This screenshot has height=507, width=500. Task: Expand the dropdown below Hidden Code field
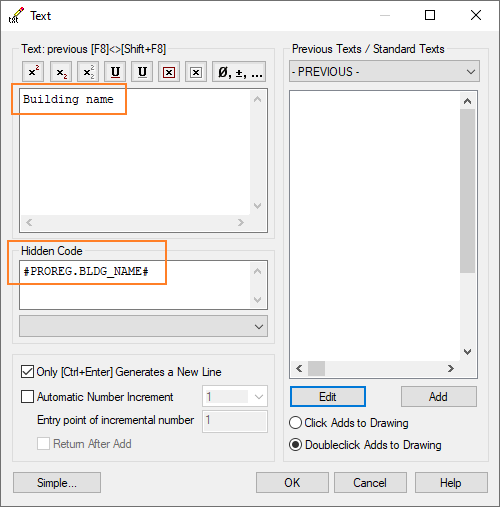tap(143, 326)
